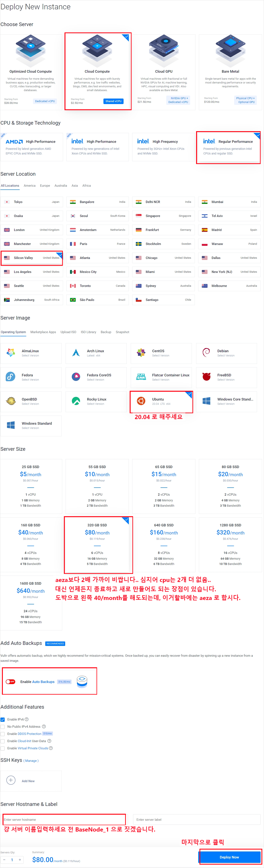The width and height of the screenshot is (264, 868).
Task: Open Rocky Linux Select Version list
Action: pyautogui.click(x=96, y=404)
